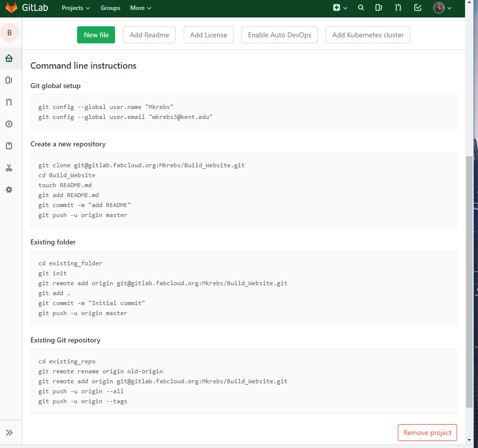This screenshot has height=448, width=478.
Task: Expand the Projects dropdown menu
Action: click(x=76, y=8)
